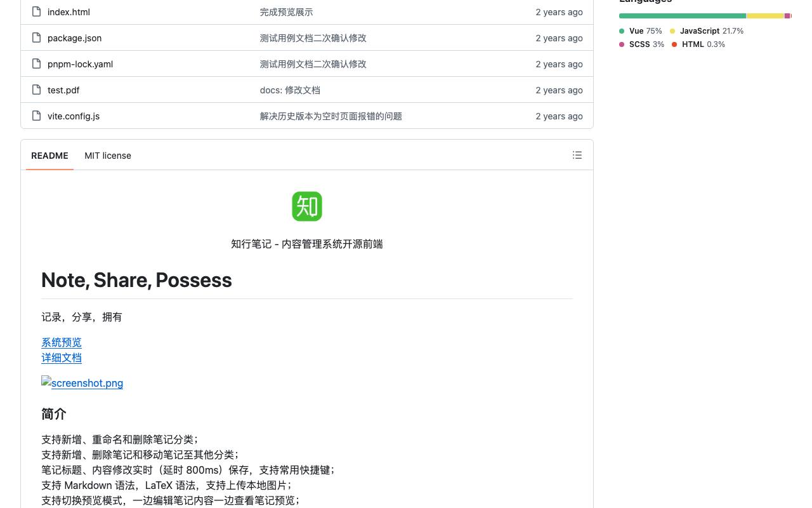Click the file icon beside vite.config.js
This screenshot has height=508, width=812.
(x=37, y=116)
